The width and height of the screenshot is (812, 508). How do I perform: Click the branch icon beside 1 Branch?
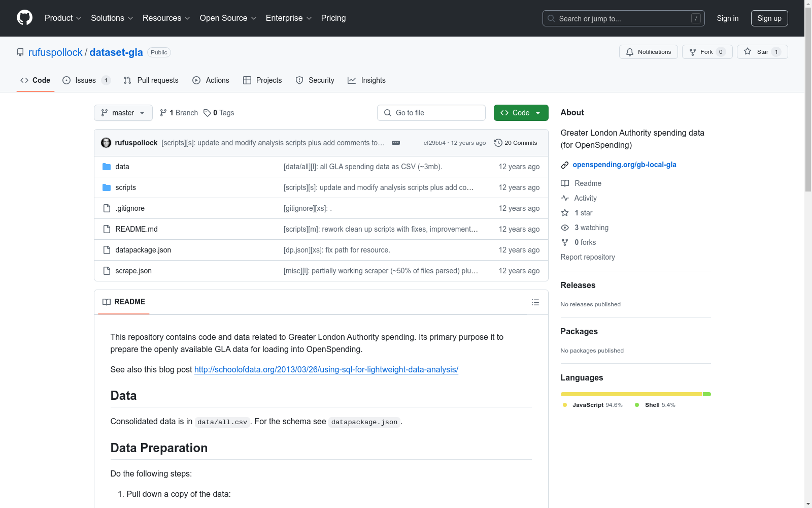point(163,113)
